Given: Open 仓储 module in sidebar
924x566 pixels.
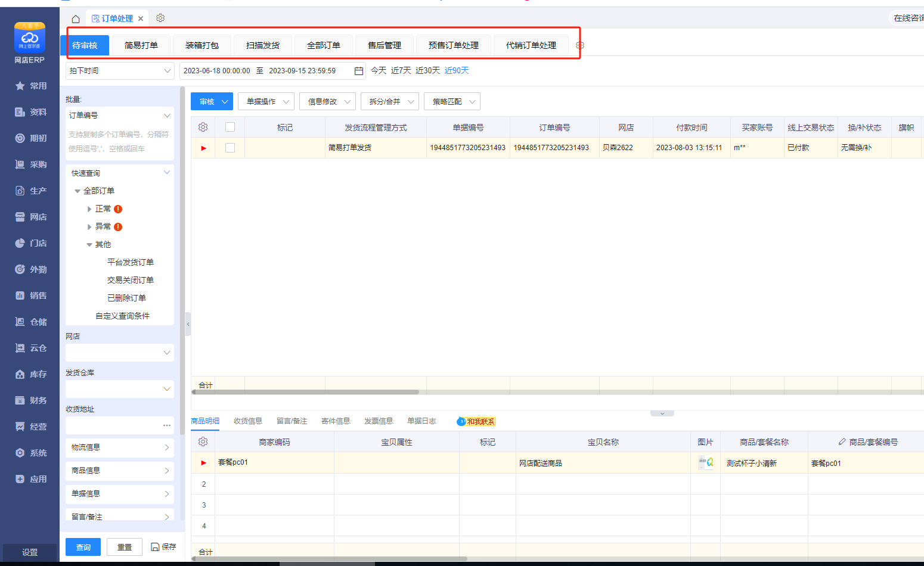Looking at the screenshot, I should (30, 322).
